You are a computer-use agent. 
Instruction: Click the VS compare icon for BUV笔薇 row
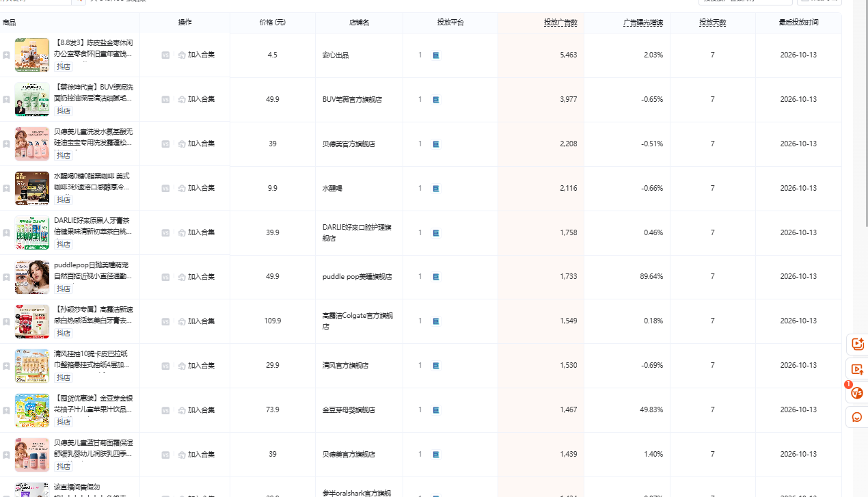click(x=165, y=99)
